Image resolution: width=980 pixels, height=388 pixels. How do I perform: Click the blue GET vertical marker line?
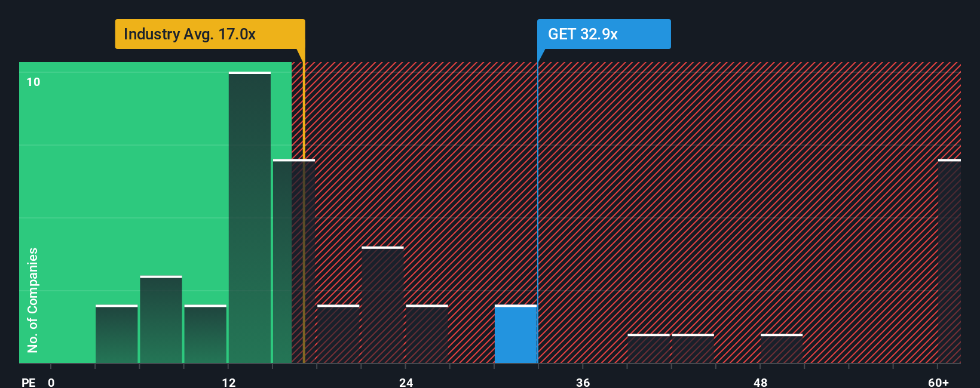tap(538, 212)
